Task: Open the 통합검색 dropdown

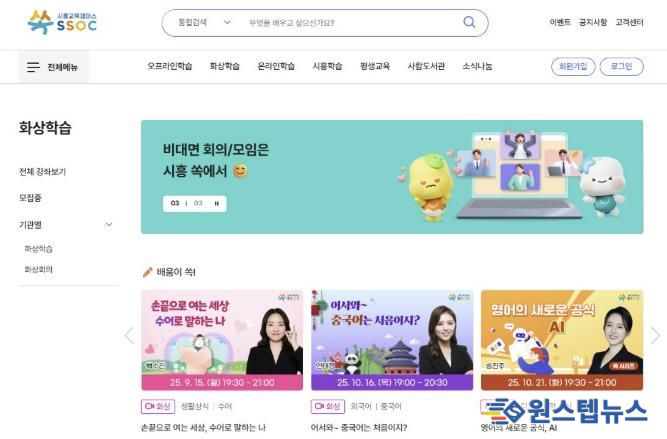Action: point(204,23)
